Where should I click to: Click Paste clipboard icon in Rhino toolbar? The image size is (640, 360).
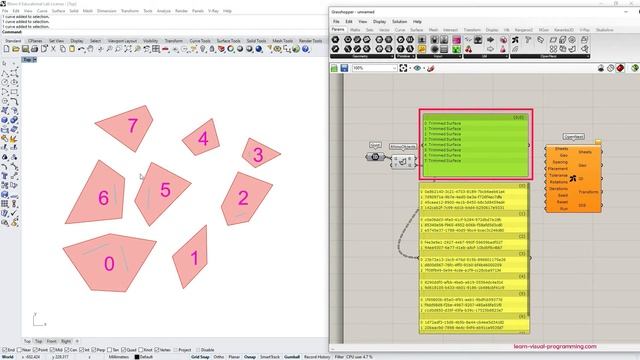pos(72,49)
